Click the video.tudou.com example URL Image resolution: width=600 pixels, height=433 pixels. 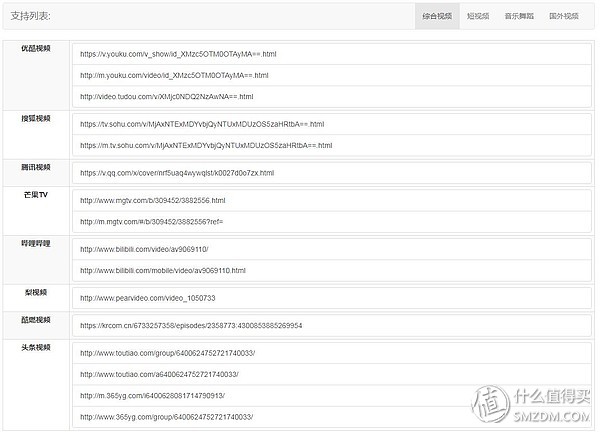[166, 96]
